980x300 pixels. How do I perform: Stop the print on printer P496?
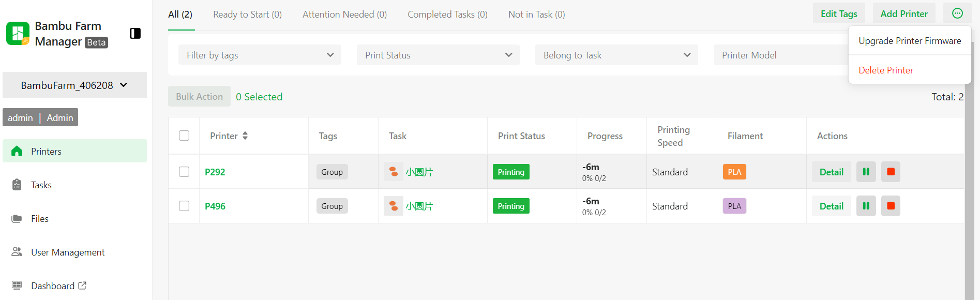(x=891, y=206)
